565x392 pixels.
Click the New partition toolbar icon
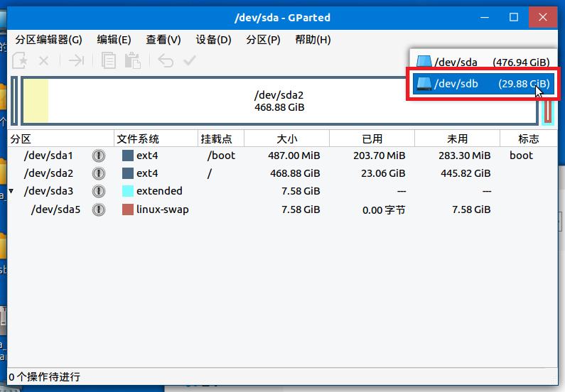[19, 60]
